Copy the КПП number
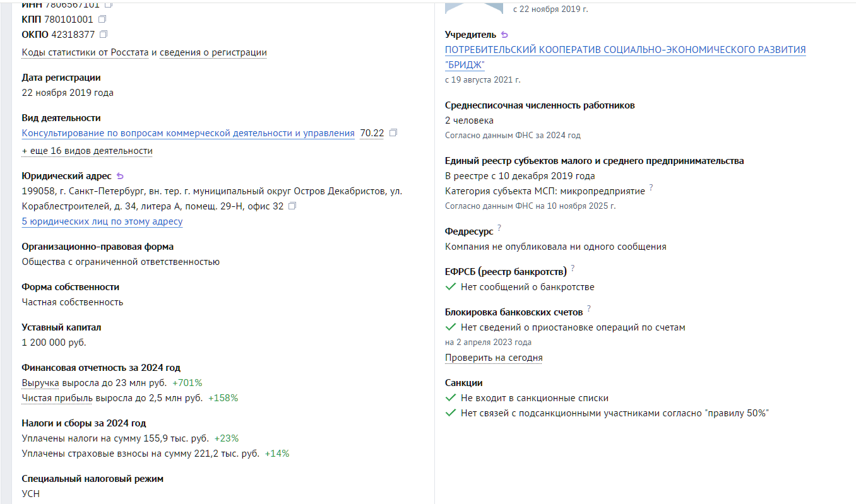The image size is (856, 504). pos(102,20)
